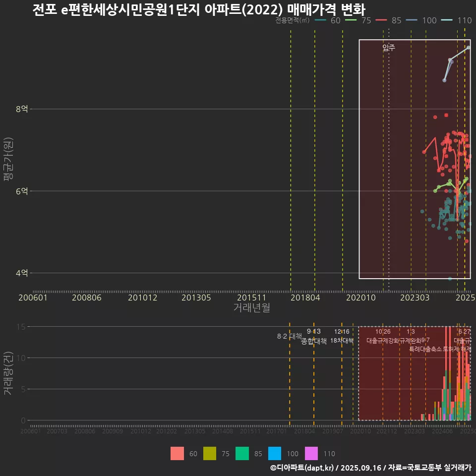This screenshot has width=476, height=476.
Task: Click the 201408 volume axis tick label
Action: tap(223, 431)
